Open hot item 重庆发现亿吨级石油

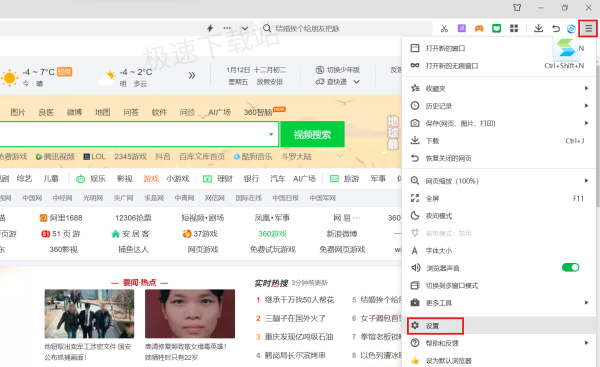pyautogui.click(x=299, y=337)
